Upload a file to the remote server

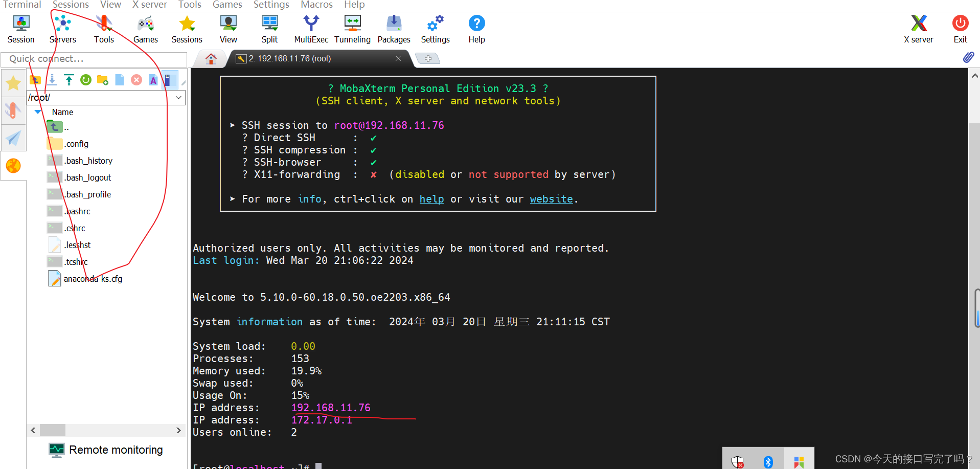click(69, 80)
